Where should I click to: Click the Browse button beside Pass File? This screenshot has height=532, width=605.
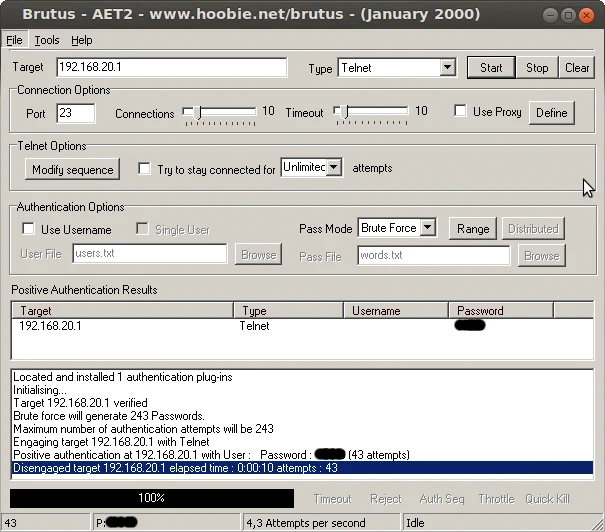click(x=542, y=256)
